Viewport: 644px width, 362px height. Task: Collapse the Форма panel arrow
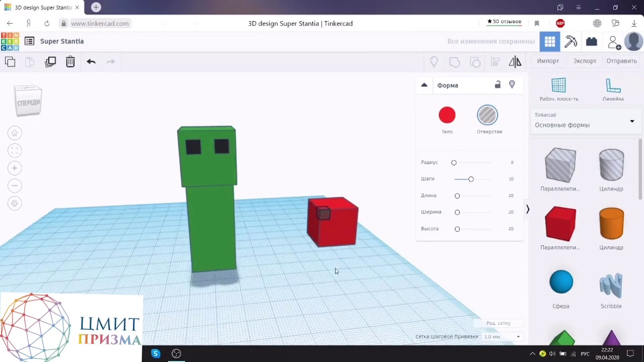pyautogui.click(x=424, y=85)
